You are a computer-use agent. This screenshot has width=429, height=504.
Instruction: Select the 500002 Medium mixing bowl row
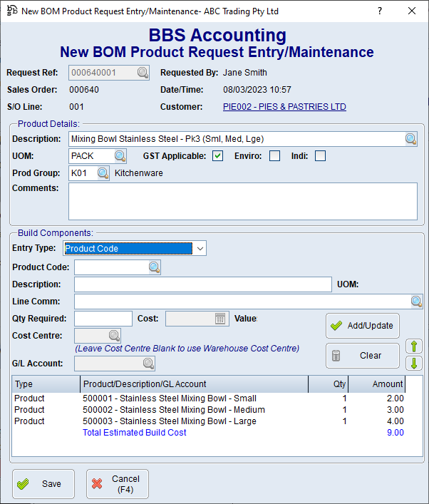[174, 410]
